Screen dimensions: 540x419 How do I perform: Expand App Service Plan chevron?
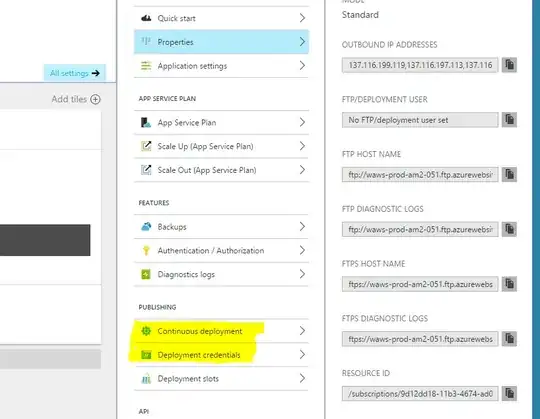pos(302,122)
